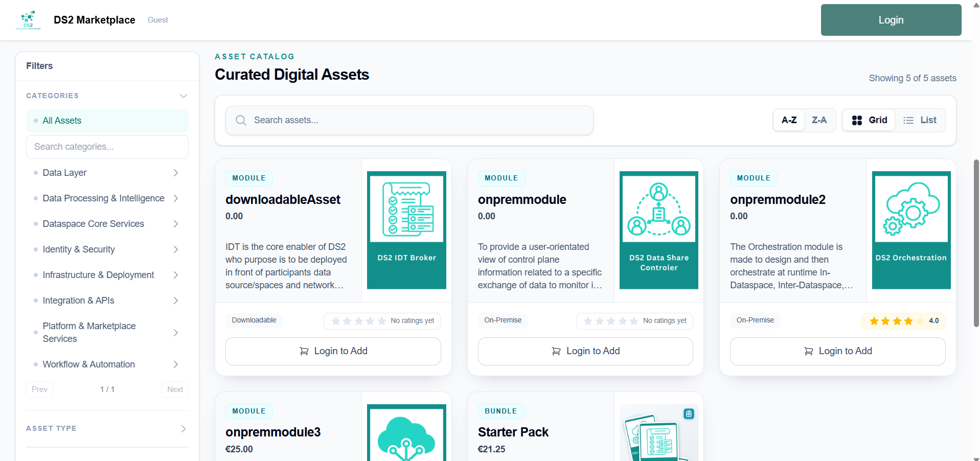Select the All Assets category
Screen dimensions: 980x461
pos(107,121)
